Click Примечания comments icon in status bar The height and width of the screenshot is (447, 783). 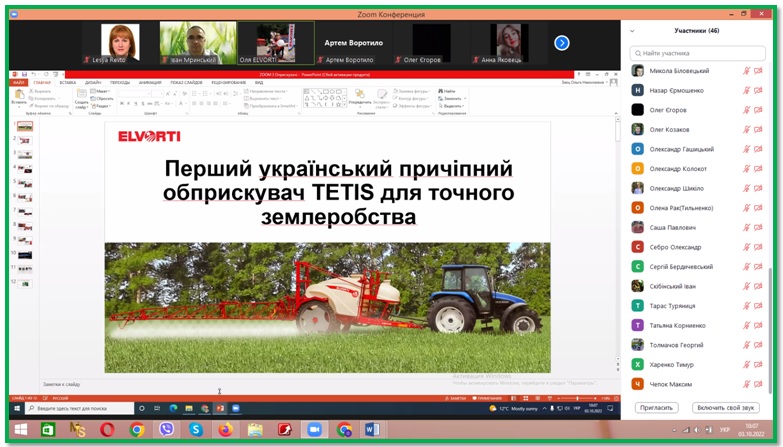coord(486,399)
